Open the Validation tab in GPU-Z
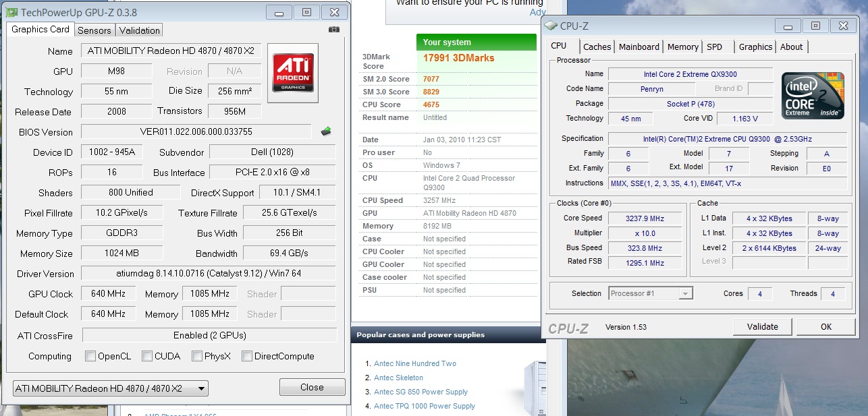This screenshot has width=868, height=416. pyautogui.click(x=140, y=30)
